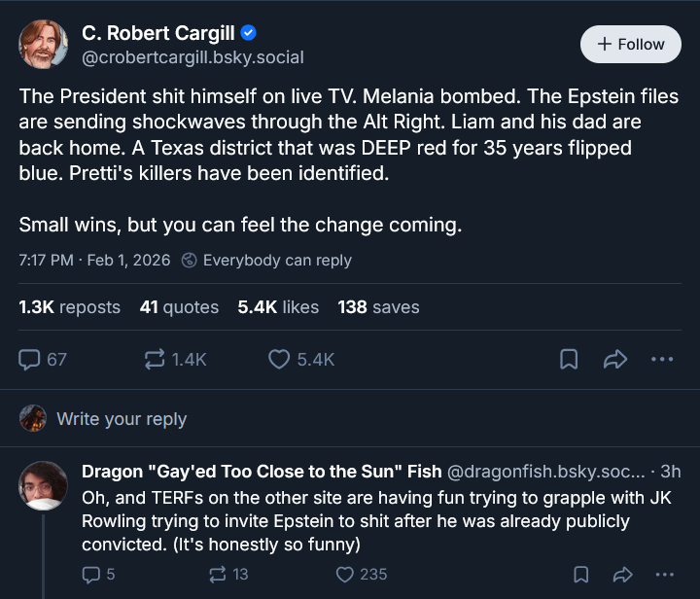Open the @crobertcargill.bsky.social handle link
Image resolution: width=700 pixels, height=599 pixels.
click(192, 57)
